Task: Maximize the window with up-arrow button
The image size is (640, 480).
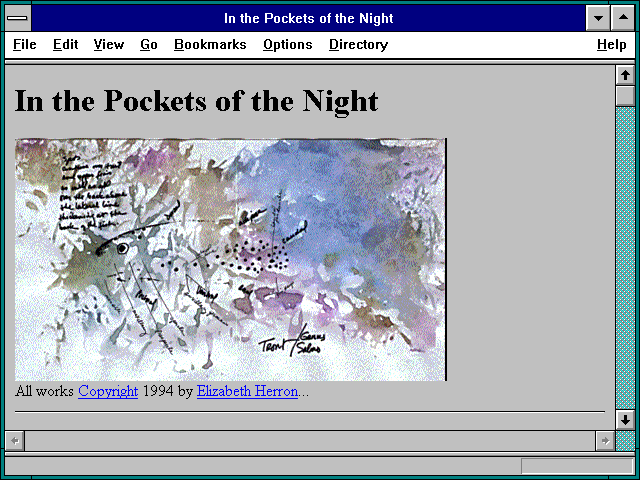Action: coord(623,18)
